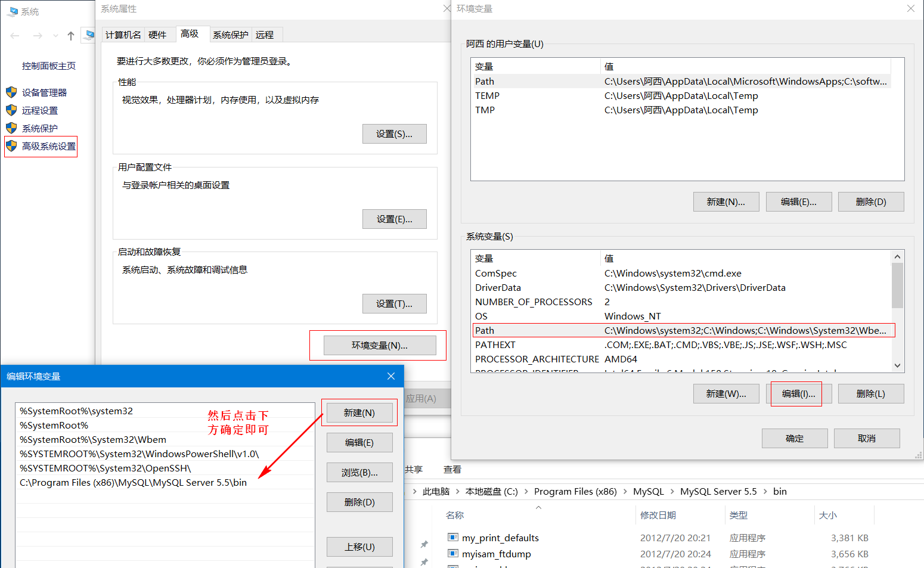
Task: Click 新建(N)... for user variables
Action: point(726,202)
